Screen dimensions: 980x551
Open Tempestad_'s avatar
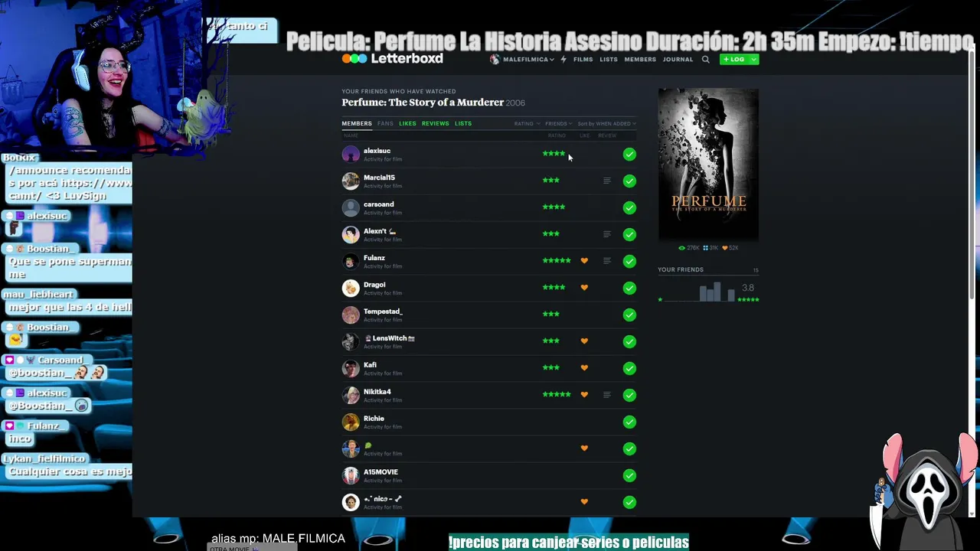tap(351, 315)
